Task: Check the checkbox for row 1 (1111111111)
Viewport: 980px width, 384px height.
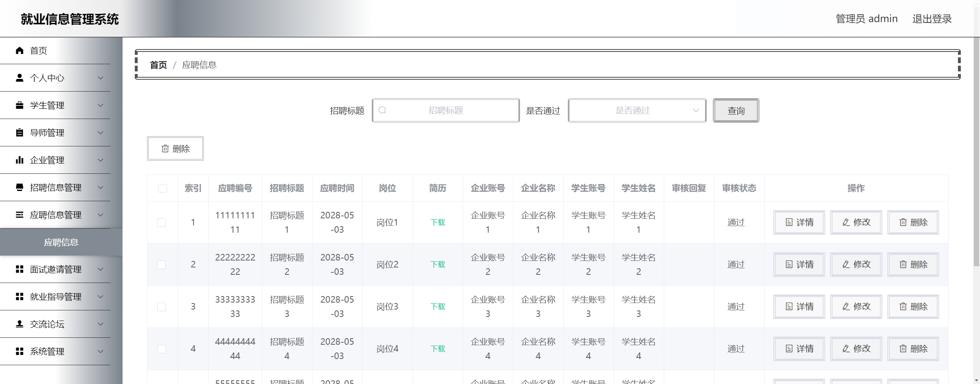Action: click(162, 222)
